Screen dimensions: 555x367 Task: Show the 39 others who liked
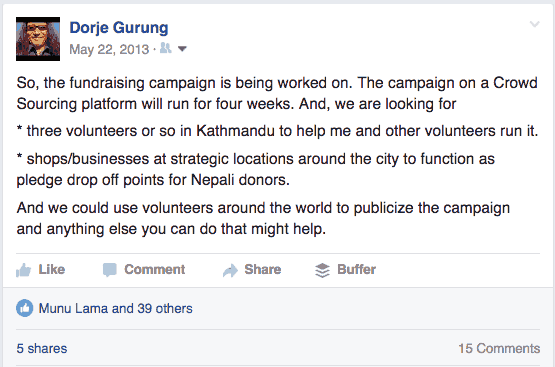[165, 309]
